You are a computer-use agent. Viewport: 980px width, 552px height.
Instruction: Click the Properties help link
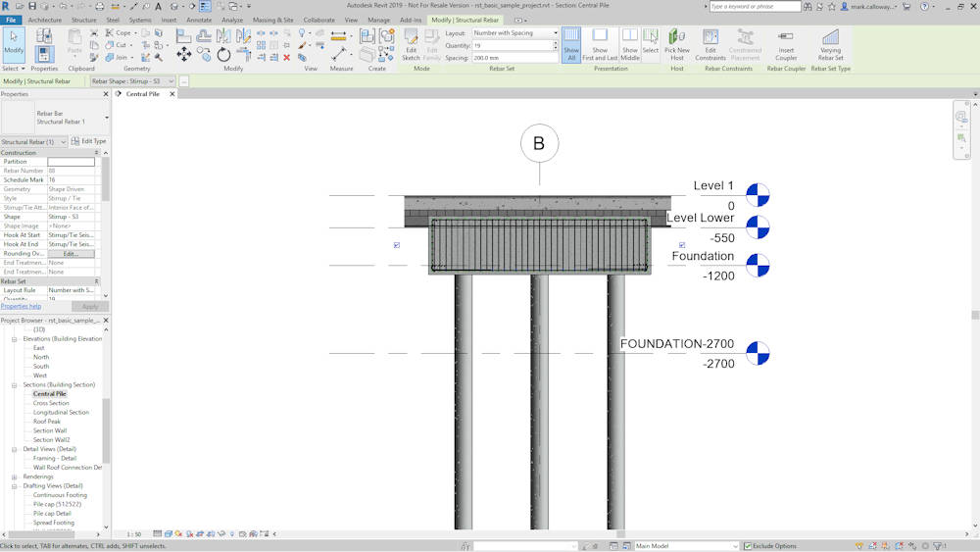21,306
